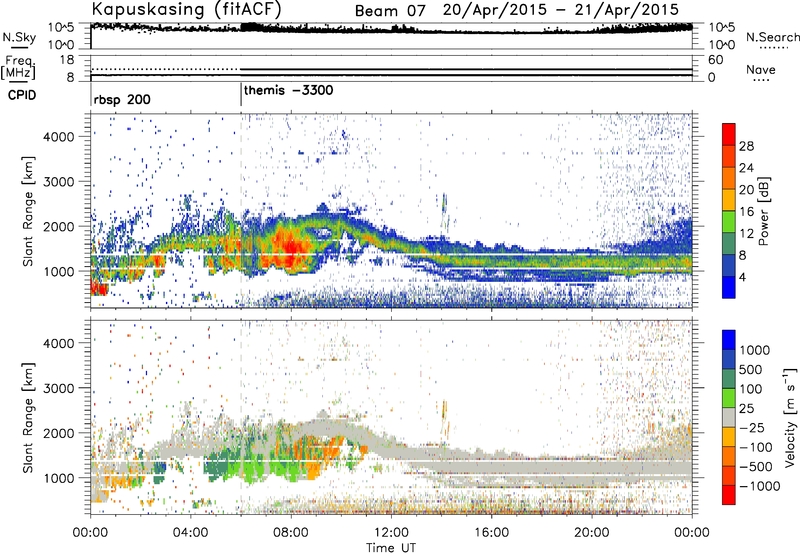
Task: Click the date range "20/Apr/2015 - 21/Apr/2015"
Action: tap(561, 10)
